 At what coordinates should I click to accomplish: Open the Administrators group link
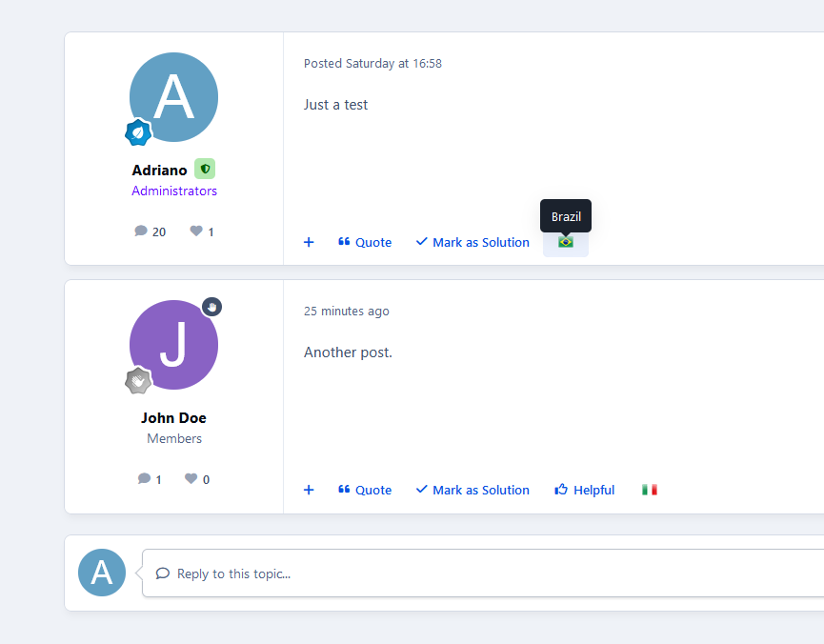(174, 191)
